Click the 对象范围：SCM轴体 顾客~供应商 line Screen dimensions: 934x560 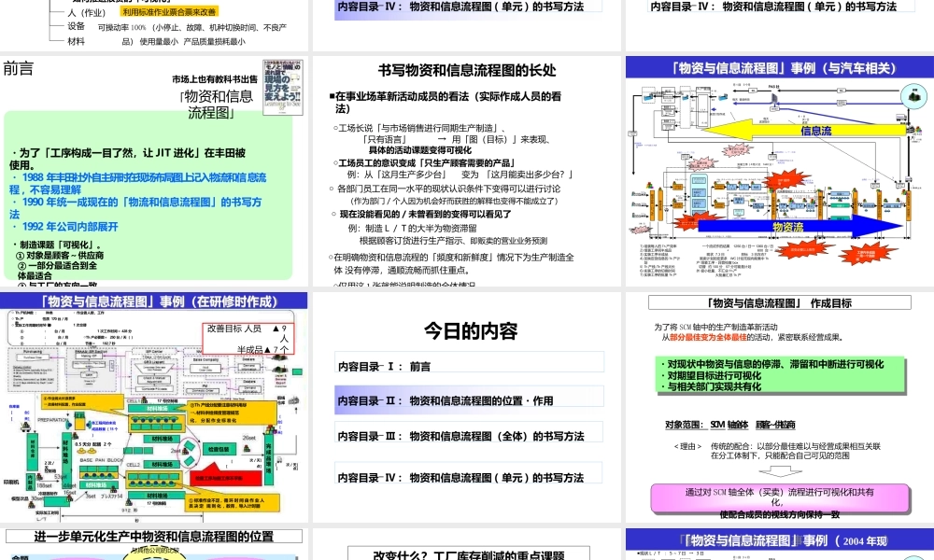pos(730,425)
